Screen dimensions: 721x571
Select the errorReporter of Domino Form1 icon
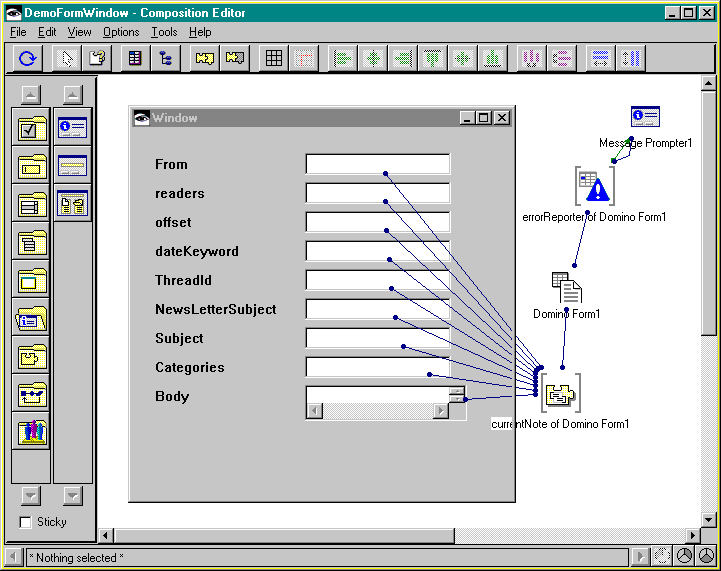click(594, 187)
